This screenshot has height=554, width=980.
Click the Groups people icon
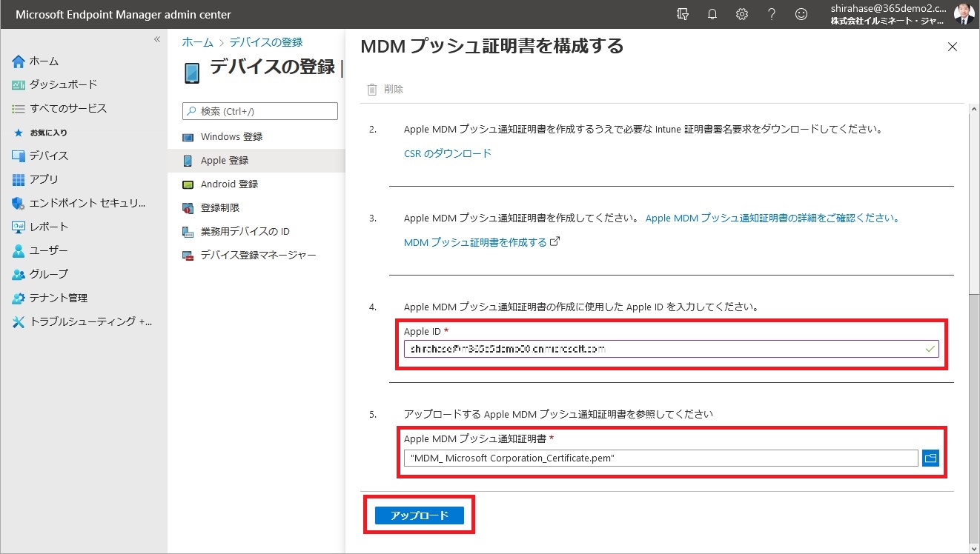[x=19, y=274]
